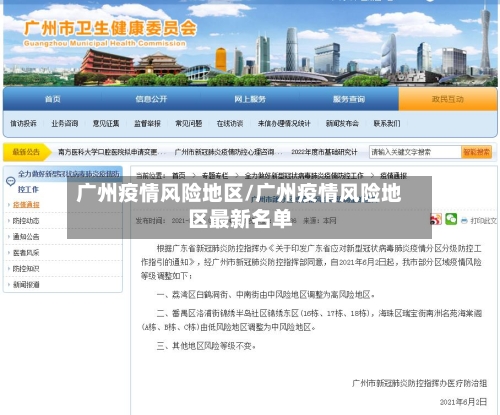This screenshot has width=500, height=415.
Task: Click the paragraph starting 二、番禺区洛浦街
Action: (311, 320)
